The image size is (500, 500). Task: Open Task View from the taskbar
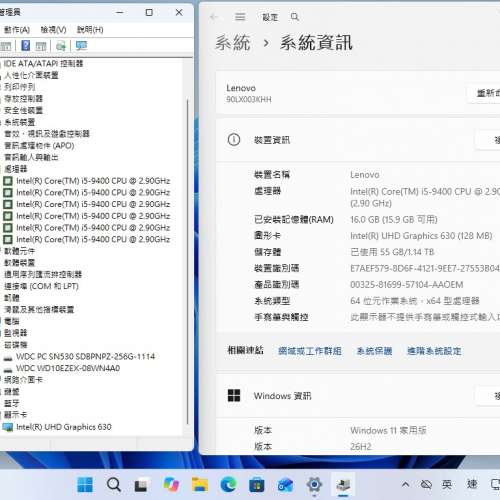[x=141, y=485]
